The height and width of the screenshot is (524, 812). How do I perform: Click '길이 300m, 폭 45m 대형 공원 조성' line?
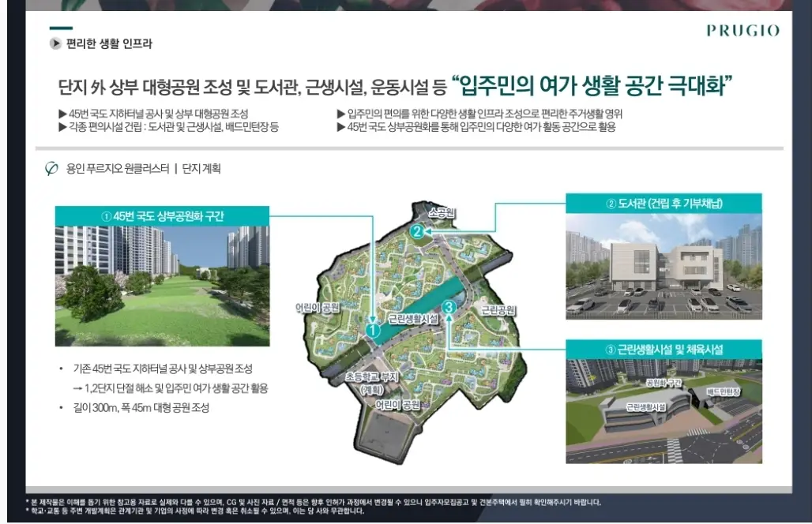click(141, 408)
